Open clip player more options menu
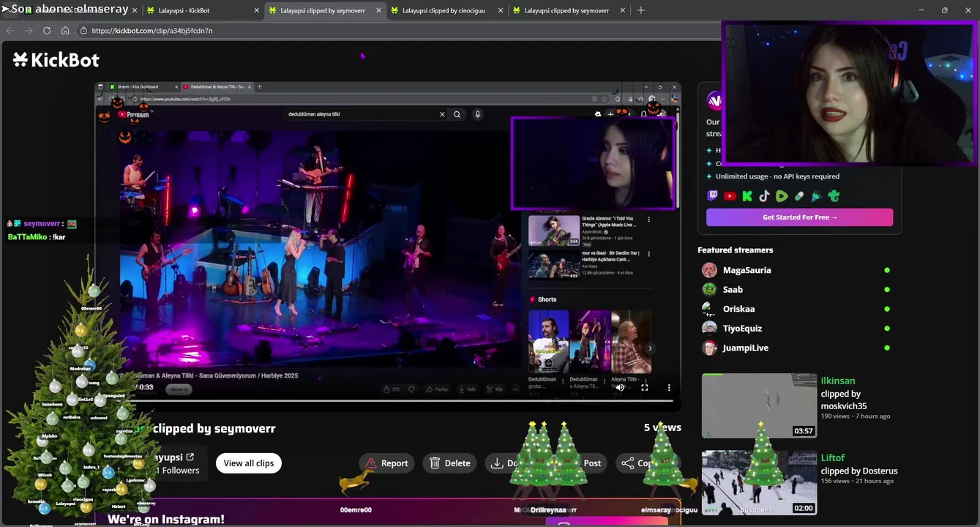The height and width of the screenshot is (527, 980). [669, 388]
